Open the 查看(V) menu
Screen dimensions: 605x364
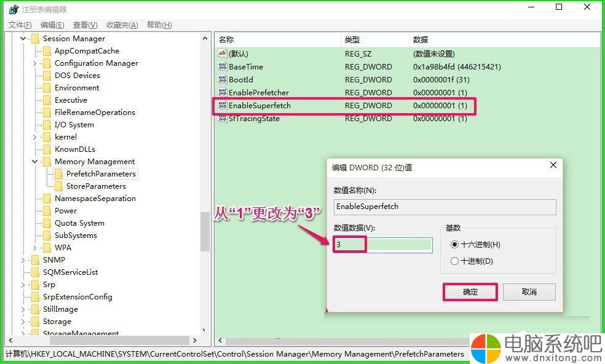click(x=85, y=25)
